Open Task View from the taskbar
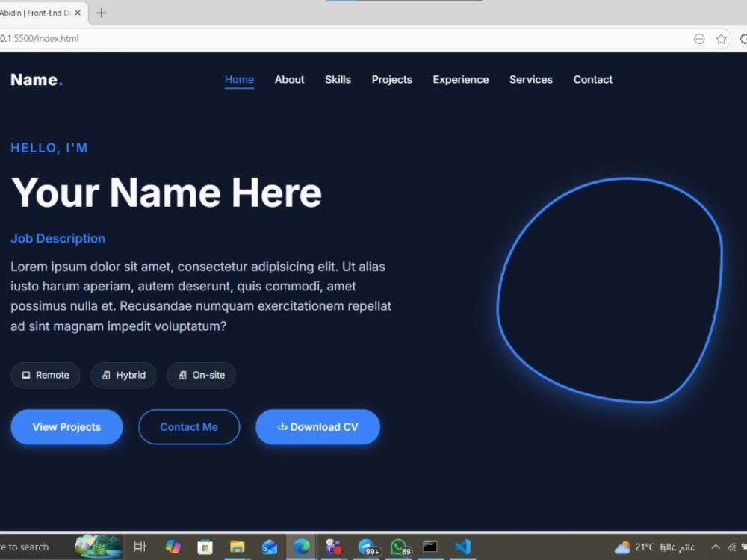Viewport: 747px width, 560px height. [140, 547]
